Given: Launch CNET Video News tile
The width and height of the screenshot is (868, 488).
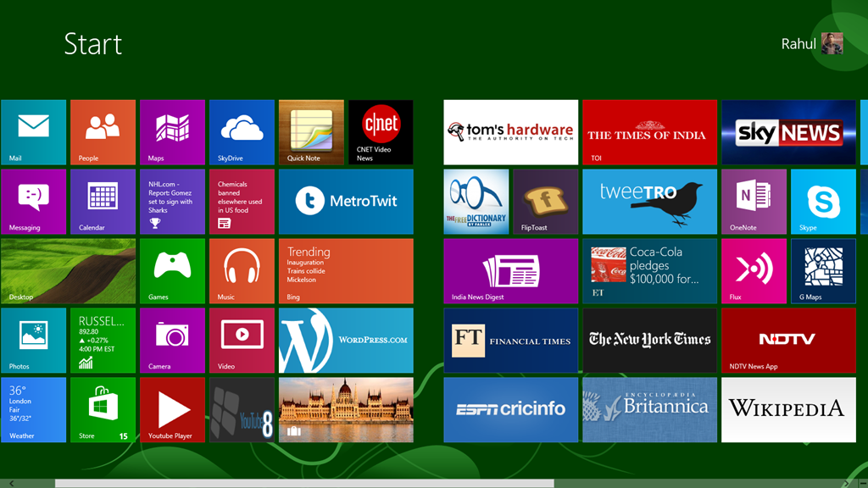Looking at the screenshot, I should (381, 132).
